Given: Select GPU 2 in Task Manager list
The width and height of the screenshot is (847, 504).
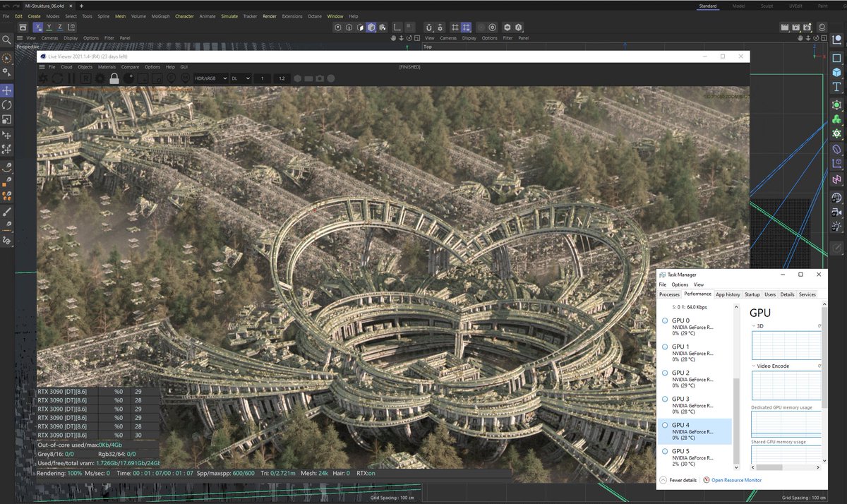Looking at the screenshot, I should pos(695,379).
